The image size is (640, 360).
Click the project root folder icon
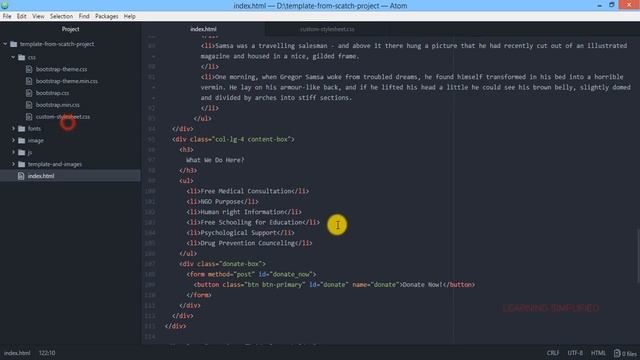pyautogui.click(x=14, y=44)
